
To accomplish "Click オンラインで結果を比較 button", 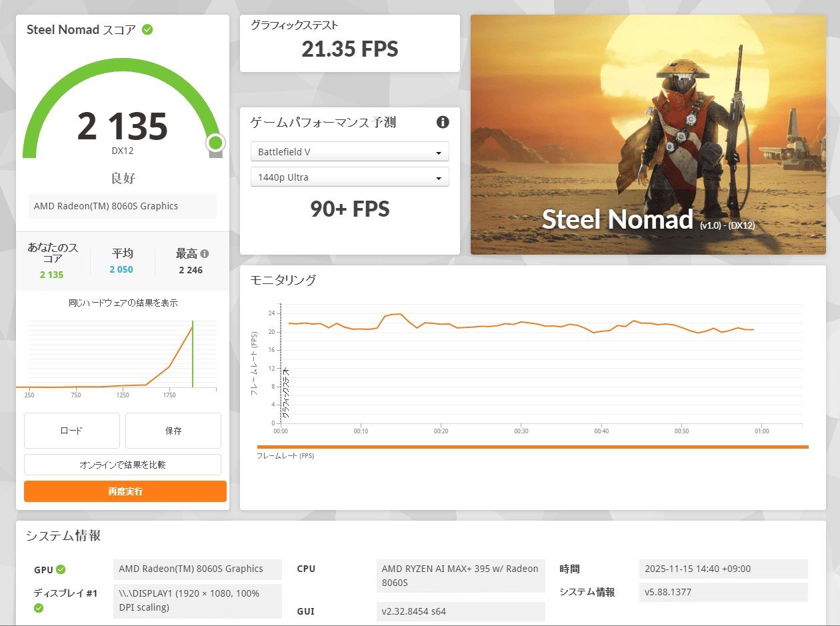I will tap(123, 465).
